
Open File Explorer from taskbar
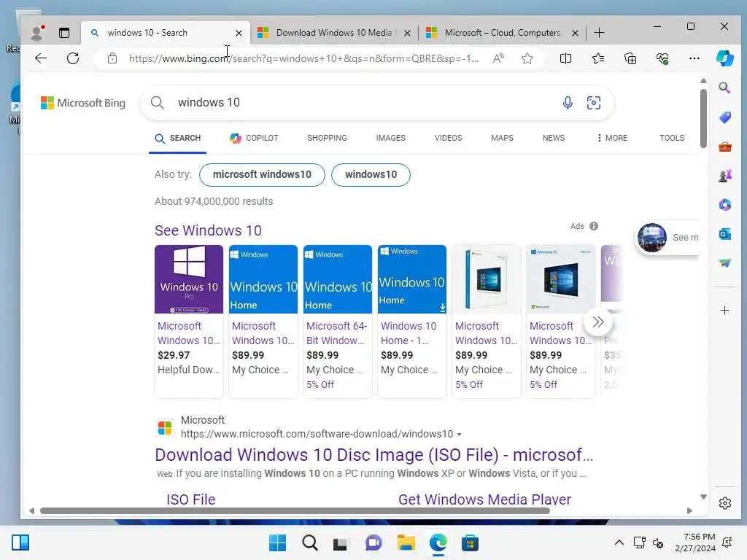coord(406,542)
